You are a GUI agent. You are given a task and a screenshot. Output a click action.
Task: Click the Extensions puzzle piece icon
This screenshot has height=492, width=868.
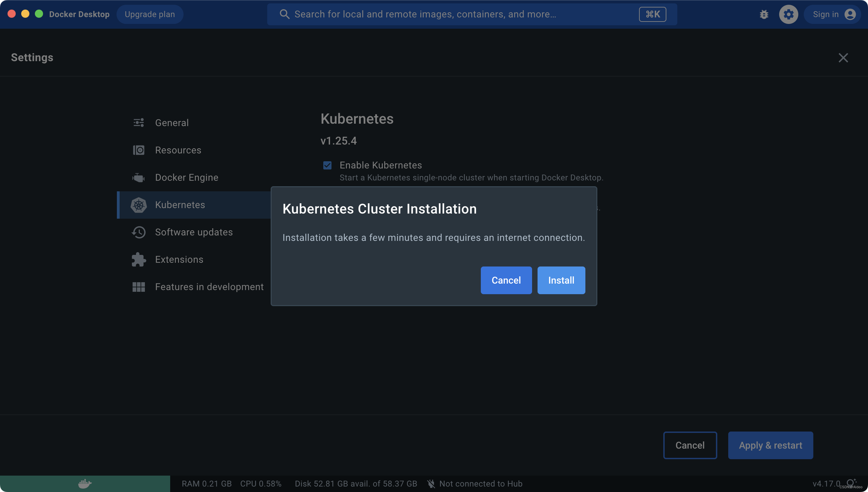tap(139, 260)
